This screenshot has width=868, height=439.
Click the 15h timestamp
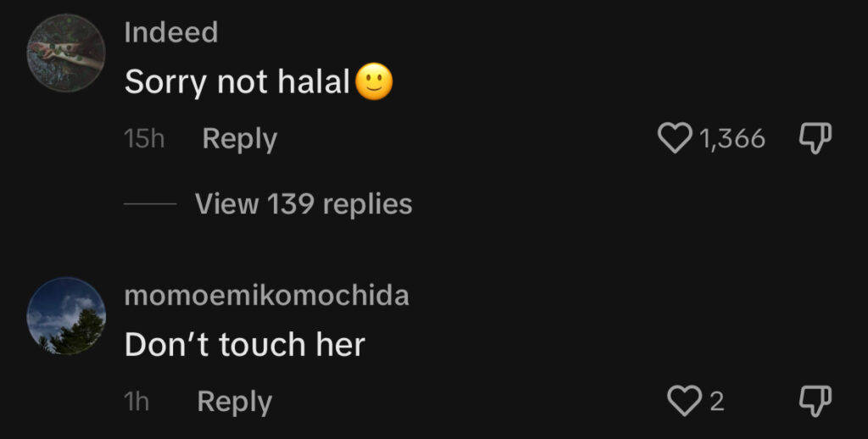coord(144,138)
